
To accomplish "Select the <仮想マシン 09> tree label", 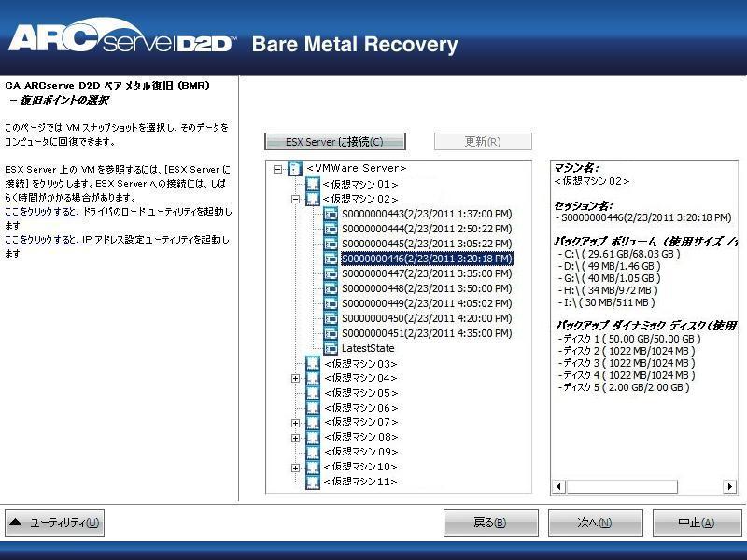I will click(x=360, y=452).
